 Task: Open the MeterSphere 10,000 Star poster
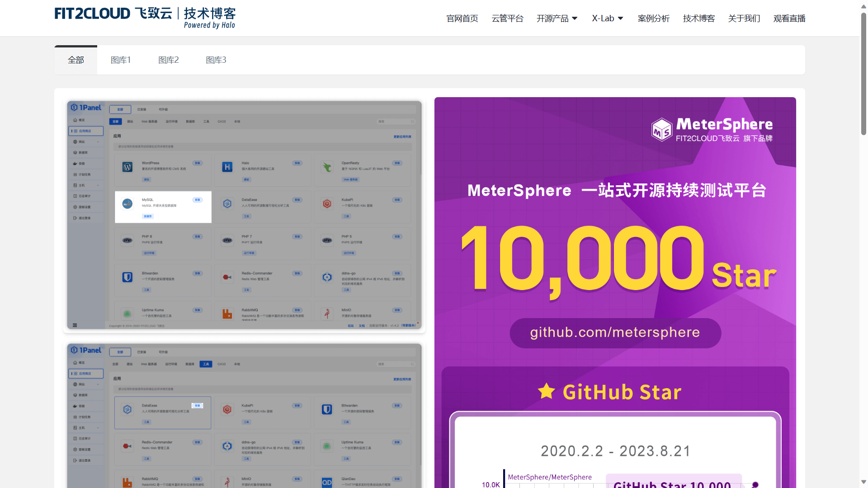(615, 292)
